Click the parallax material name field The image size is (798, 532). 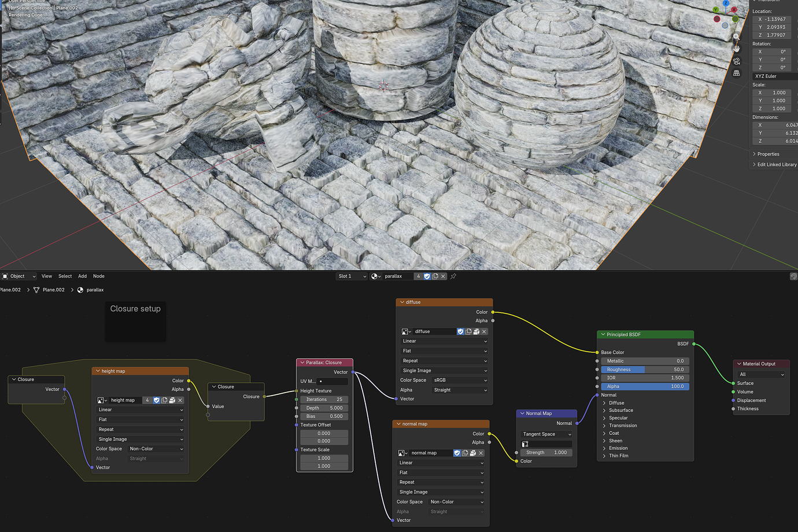pyautogui.click(x=398, y=276)
